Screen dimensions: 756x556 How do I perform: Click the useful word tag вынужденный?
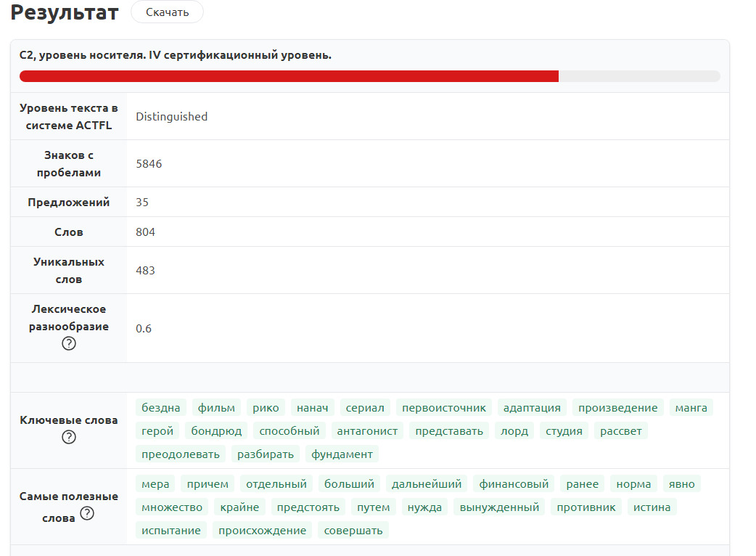pos(499,507)
